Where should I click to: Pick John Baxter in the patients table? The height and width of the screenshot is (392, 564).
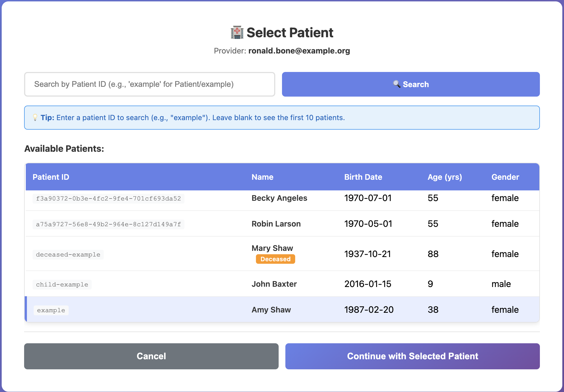[274, 284]
